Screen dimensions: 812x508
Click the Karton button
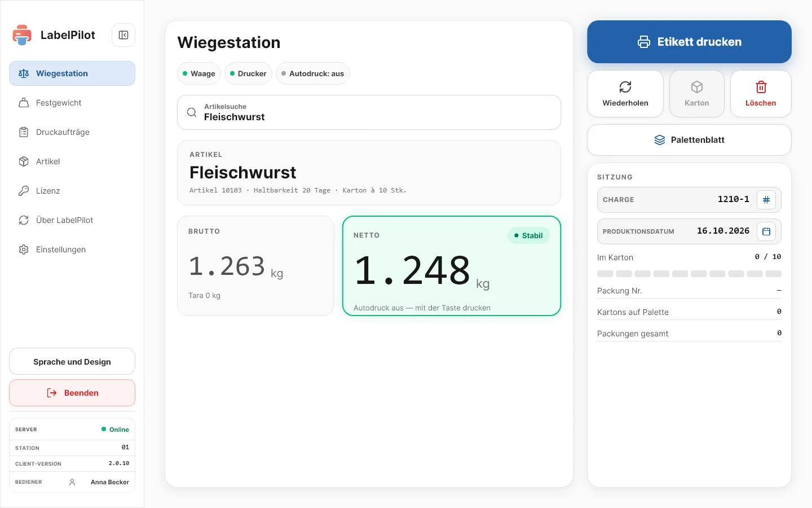(697, 94)
